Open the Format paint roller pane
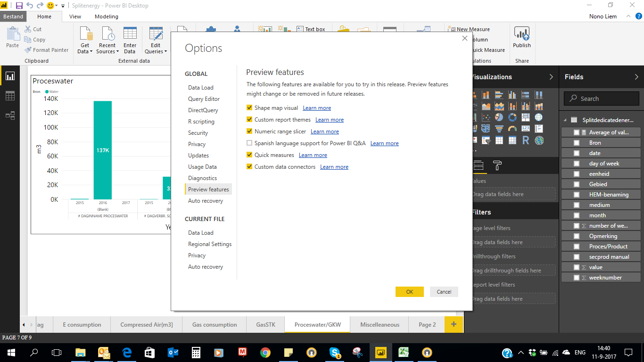644x362 pixels. (497, 165)
